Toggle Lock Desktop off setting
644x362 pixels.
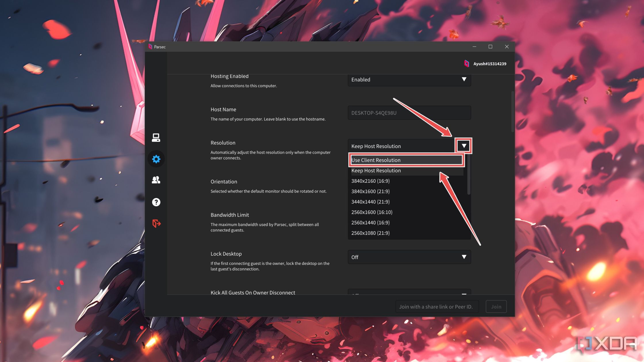coord(409,257)
